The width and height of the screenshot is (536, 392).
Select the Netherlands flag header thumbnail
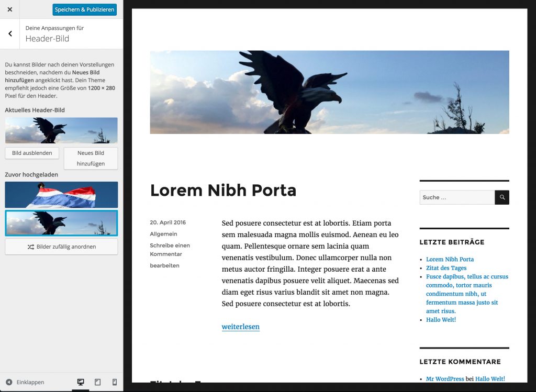coord(61,194)
